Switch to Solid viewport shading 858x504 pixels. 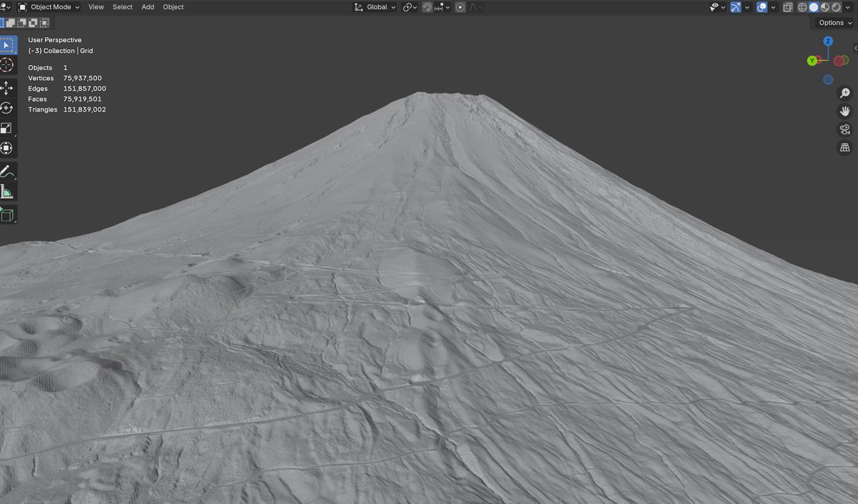click(814, 7)
